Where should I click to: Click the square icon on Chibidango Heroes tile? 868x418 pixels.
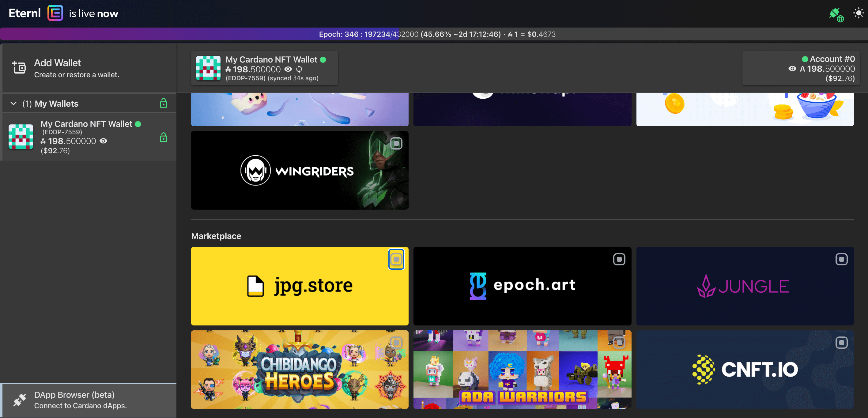(x=396, y=343)
